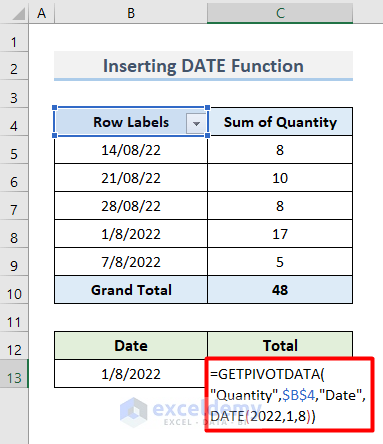Screen dimensions: 383x444
Task: Click the 'Grand Total' label cell
Action: click(131, 290)
